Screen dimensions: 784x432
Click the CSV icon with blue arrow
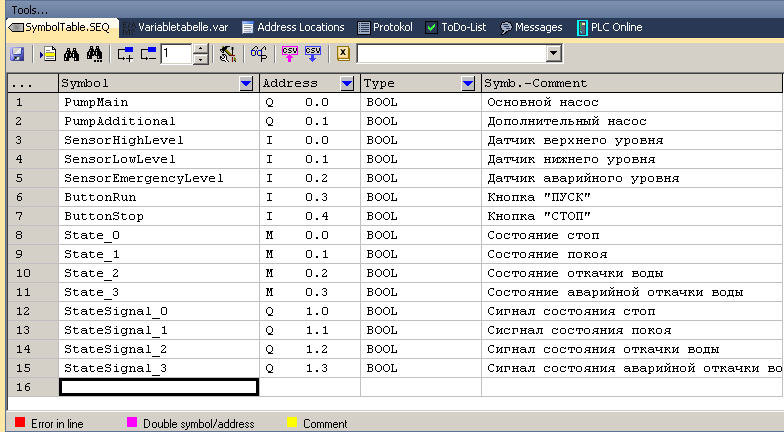click(312, 53)
